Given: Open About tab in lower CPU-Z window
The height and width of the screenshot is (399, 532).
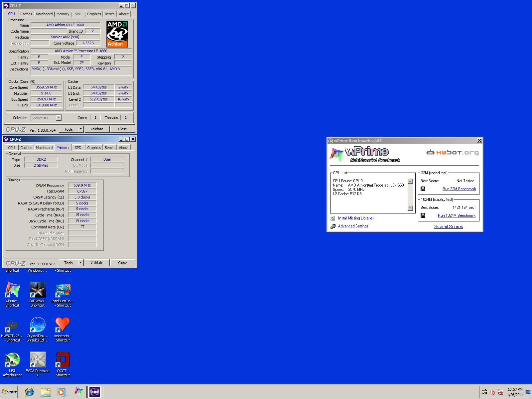Looking at the screenshot, I should pyautogui.click(x=124, y=148).
